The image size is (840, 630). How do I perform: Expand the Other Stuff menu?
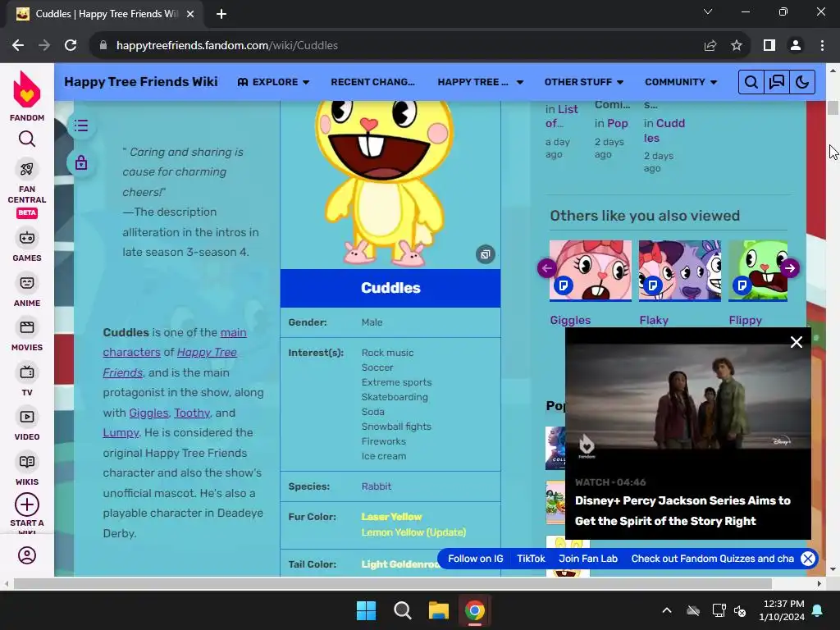[584, 82]
